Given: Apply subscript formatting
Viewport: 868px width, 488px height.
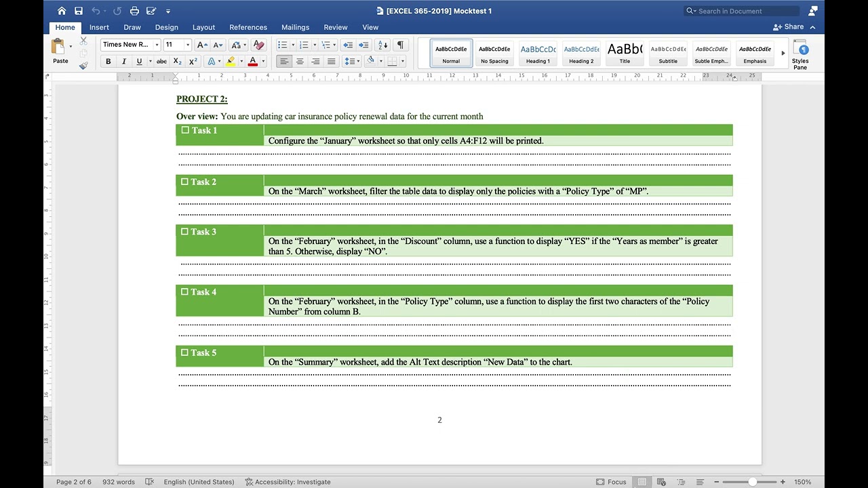Looking at the screenshot, I should pos(177,61).
